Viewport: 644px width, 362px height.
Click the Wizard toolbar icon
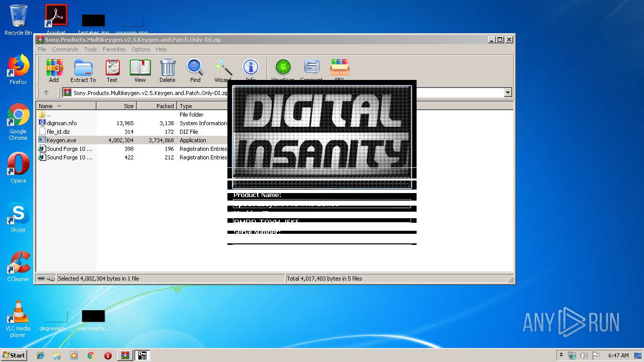pyautogui.click(x=223, y=70)
